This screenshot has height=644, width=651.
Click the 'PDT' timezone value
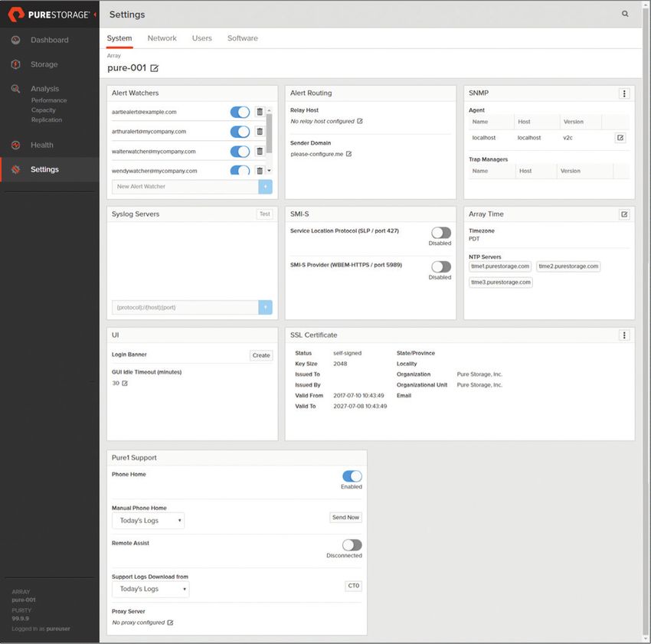474,239
